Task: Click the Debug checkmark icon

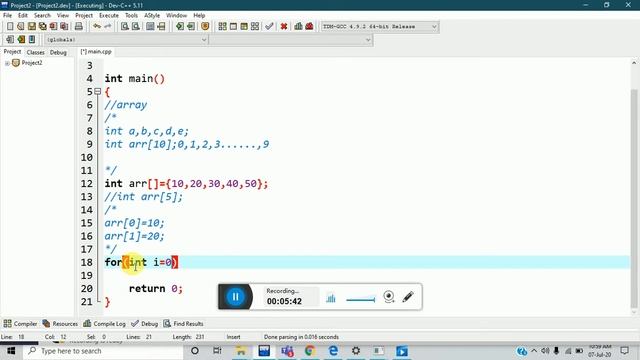Action: pyautogui.click(x=269, y=27)
